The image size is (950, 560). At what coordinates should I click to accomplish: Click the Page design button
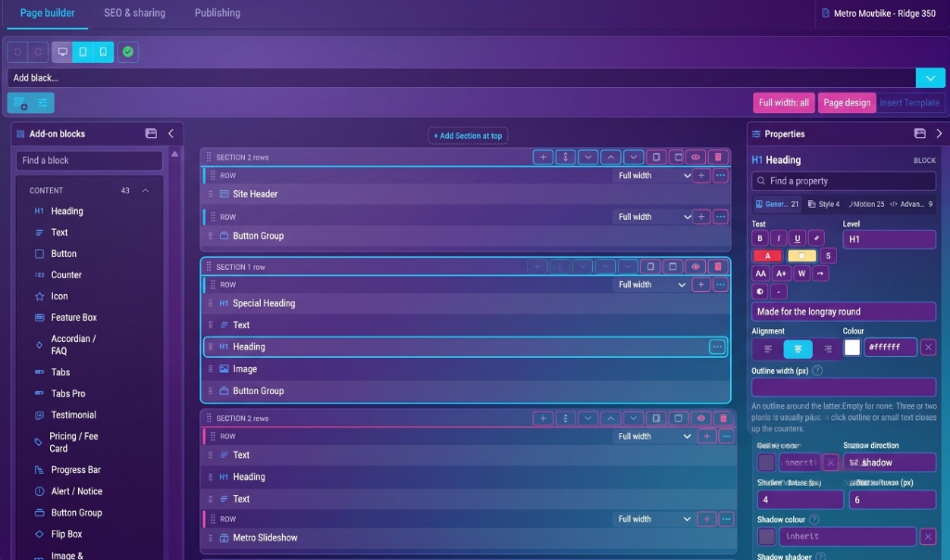846,103
